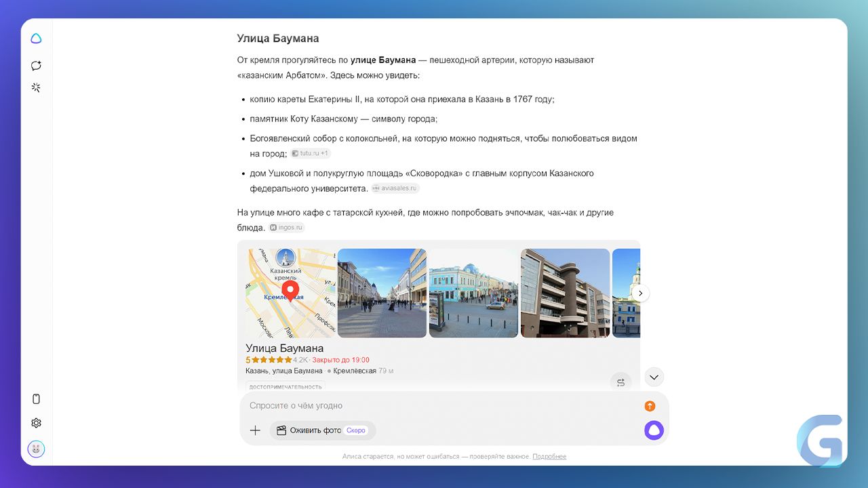Screen dimensions: 868x488
Task: Activate the purple Alice voice button
Action: point(654,430)
